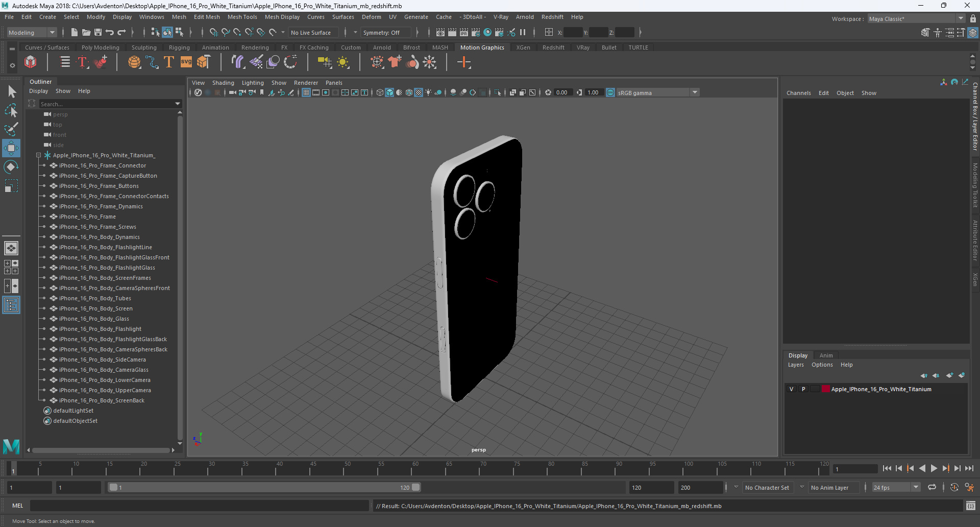Toggle loop playback button
Screen dimensions: 980x527
point(932,487)
